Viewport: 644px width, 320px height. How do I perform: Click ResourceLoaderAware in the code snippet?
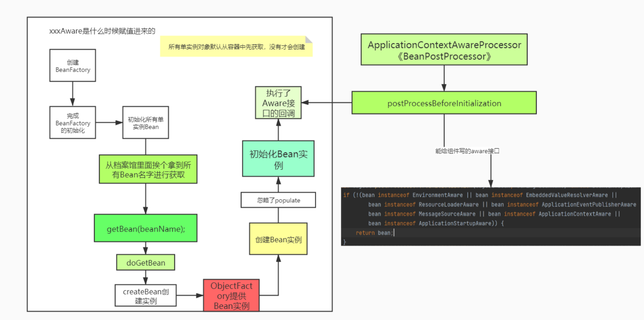448,205
